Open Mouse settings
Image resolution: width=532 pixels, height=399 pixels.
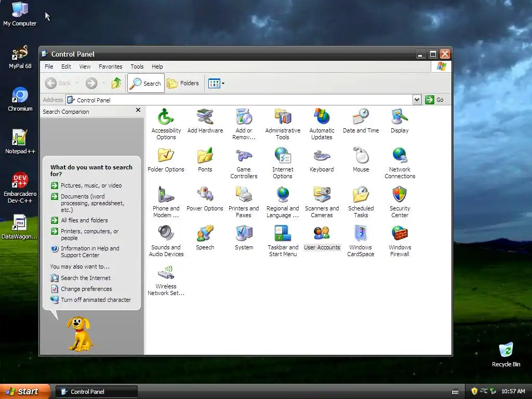pos(361,160)
